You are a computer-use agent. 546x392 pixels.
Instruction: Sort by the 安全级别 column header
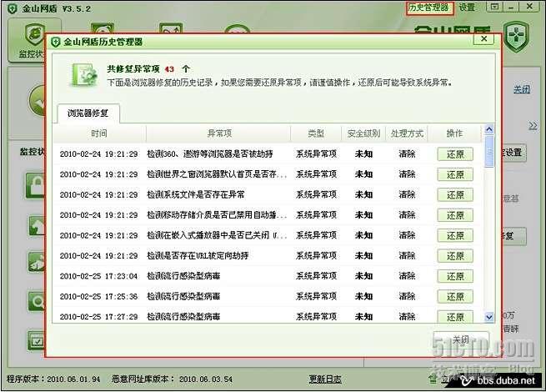363,133
